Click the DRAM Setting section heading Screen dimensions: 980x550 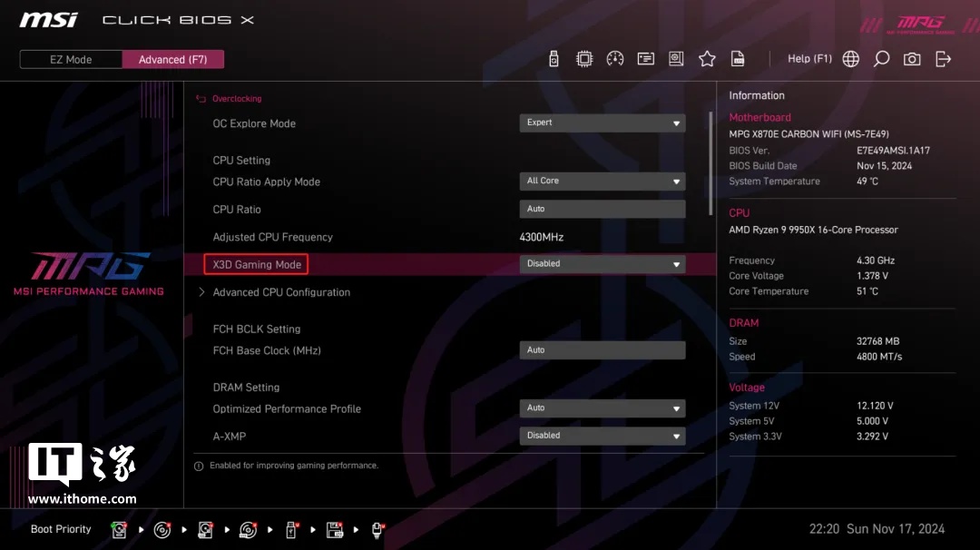(246, 388)
